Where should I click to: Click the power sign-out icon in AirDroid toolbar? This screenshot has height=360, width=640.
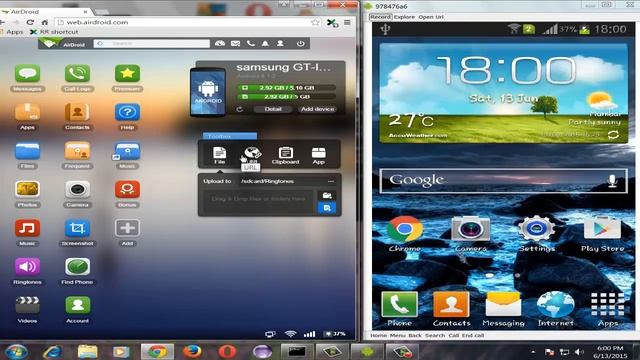click(301, 43)
